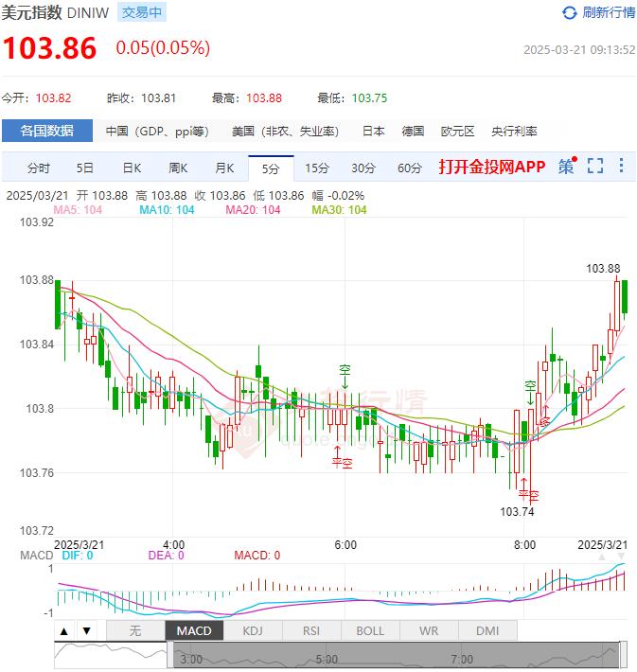The image size is (637, 672).
Task: Click the left handle of range slider
Action: point(170,654)
